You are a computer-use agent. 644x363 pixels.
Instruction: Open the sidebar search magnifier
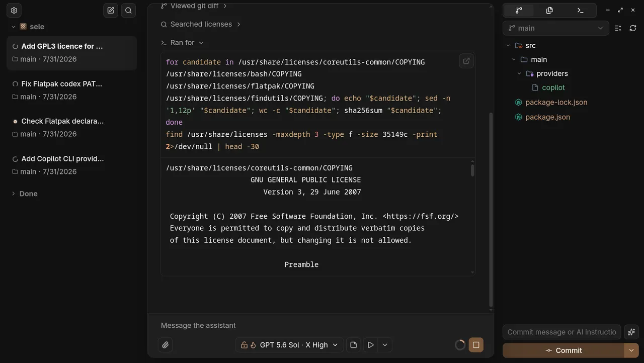tap(128, 10)
